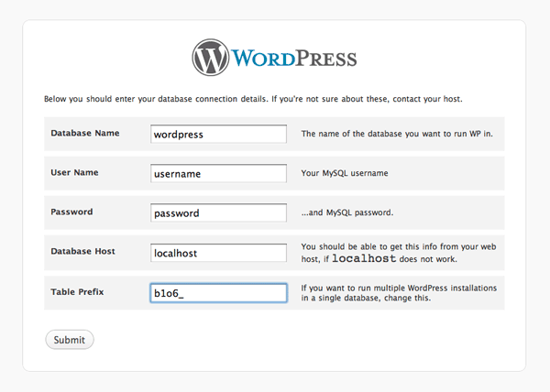The image size is (550, 392).
Task: Click the User Name input field
Action: [218, 173]
